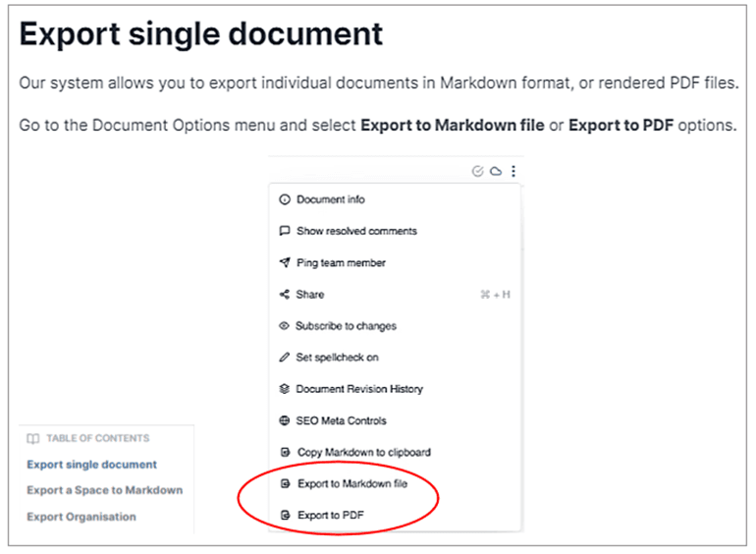The image size is (756, 554).
Task: Click the globe icon for SEO Meta Controls
Action: click(x=285, y=420)
